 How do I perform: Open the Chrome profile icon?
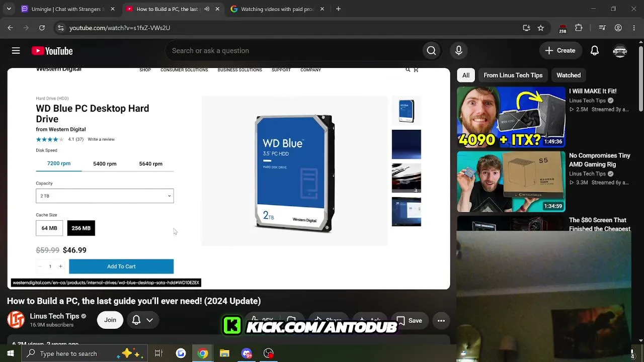pyautogui.click(x=618, y=28)
